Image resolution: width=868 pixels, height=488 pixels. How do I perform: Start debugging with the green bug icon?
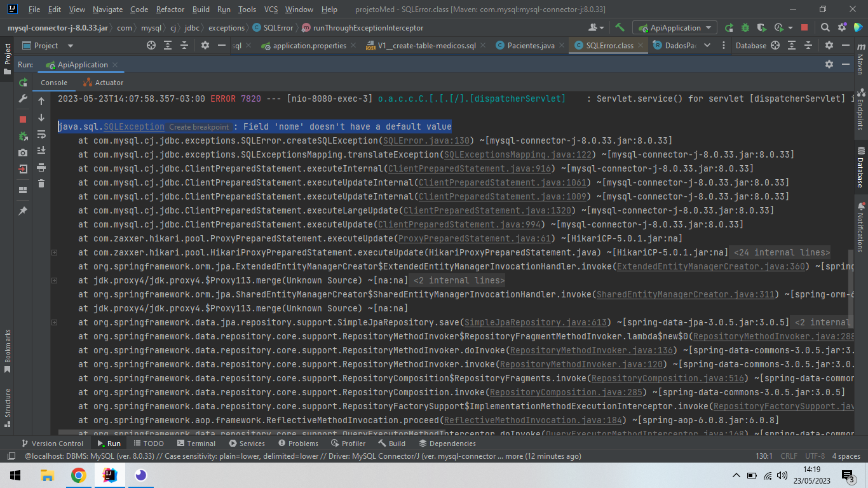[x=745, y=27]
